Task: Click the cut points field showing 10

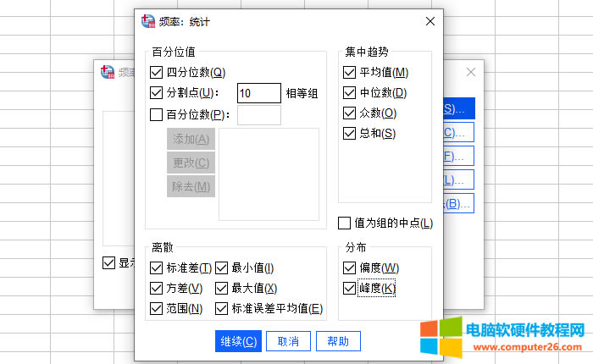Action: 259,93
